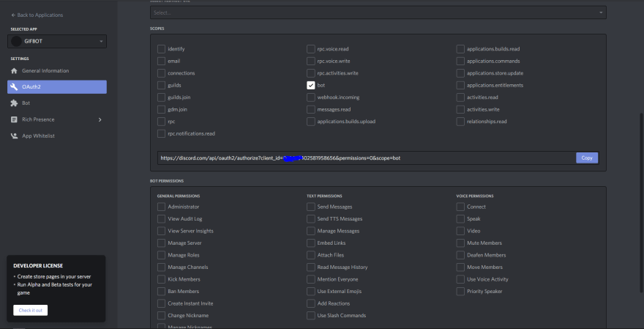
Task: Check Ban Members permission
Action: 161,291
